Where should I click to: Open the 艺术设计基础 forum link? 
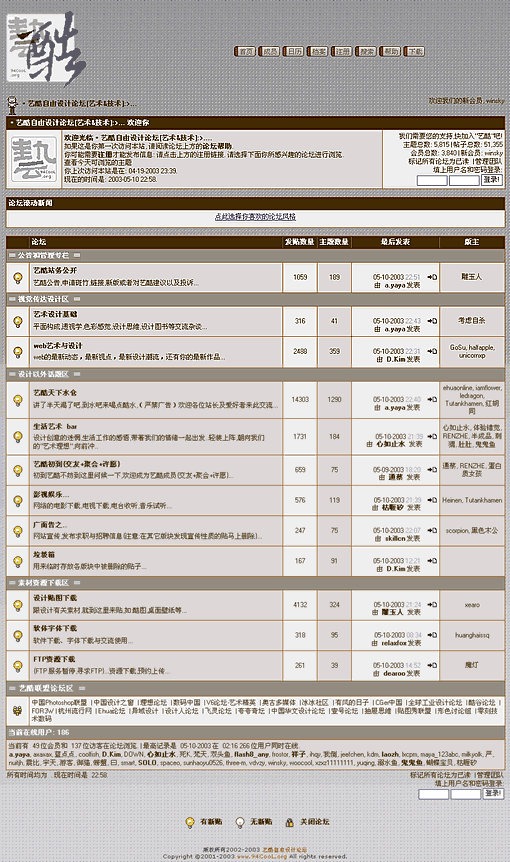(55, 314)
